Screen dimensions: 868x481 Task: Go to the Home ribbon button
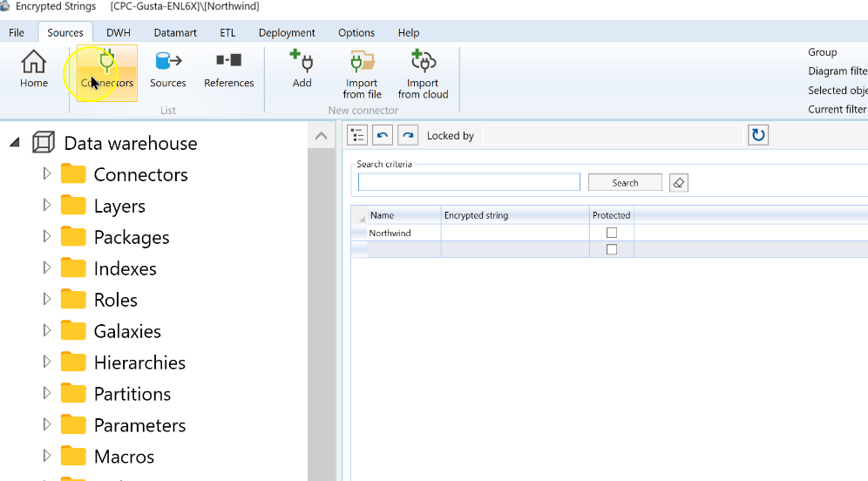[x=34, y=69]
